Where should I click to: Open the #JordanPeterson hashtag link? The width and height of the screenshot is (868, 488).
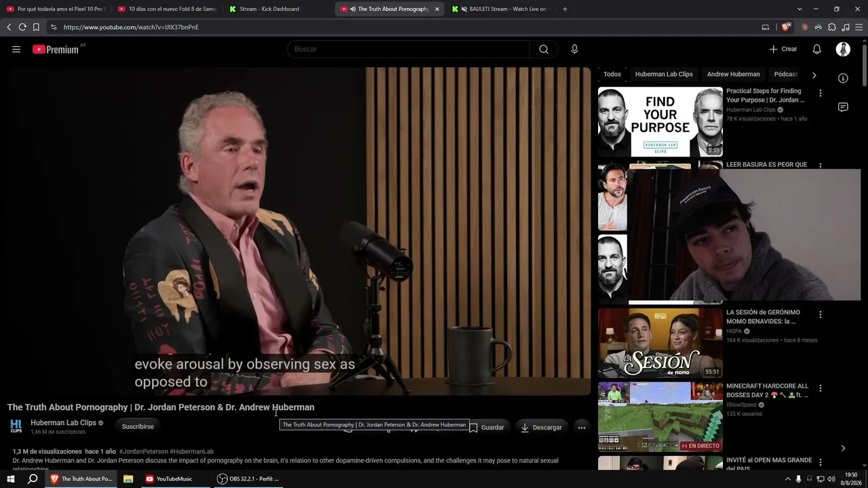(x=144, y=451)
